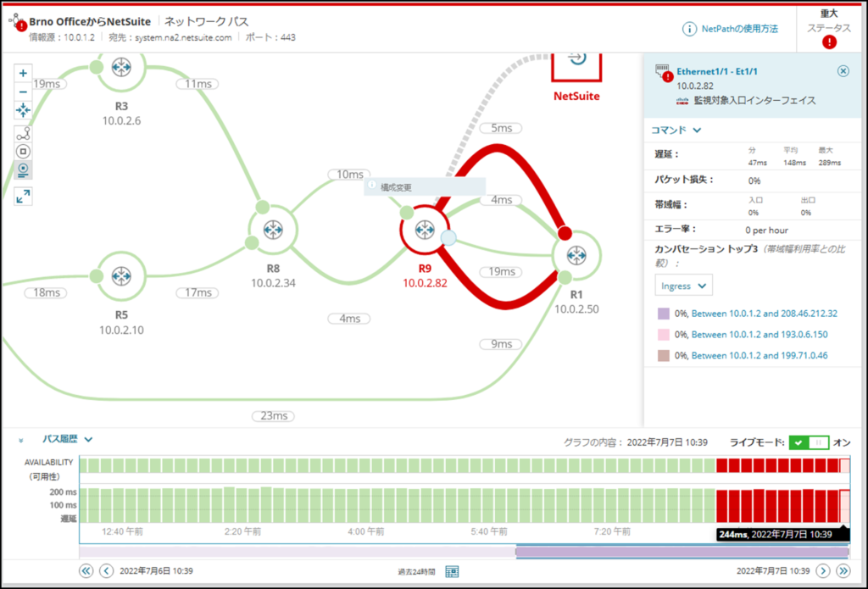Click the Ethernet1/1 interface icon

(x=663, y=72)
